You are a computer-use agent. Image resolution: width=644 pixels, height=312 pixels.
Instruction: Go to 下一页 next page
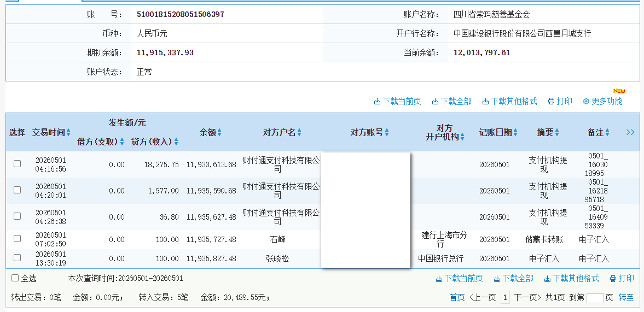tap(528, 298)
